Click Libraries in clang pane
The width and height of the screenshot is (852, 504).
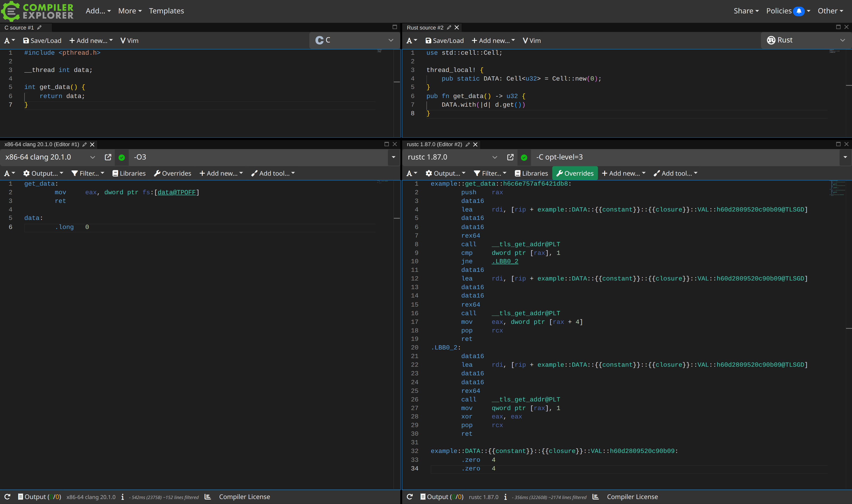pos(129,174)
